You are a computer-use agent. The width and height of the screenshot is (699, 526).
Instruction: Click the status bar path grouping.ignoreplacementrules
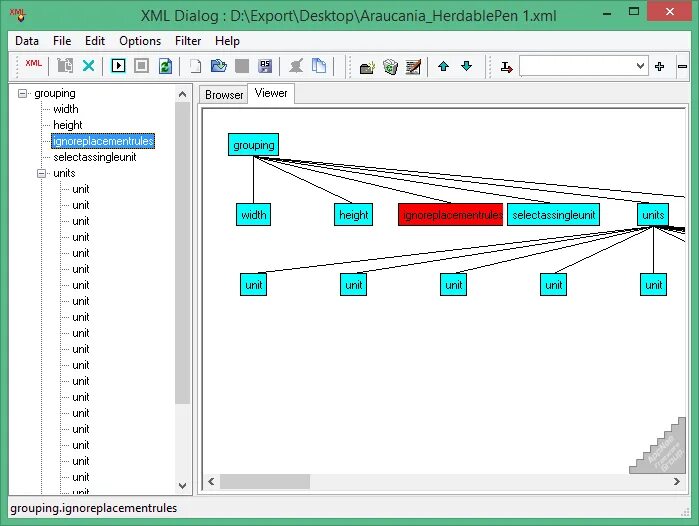coord(94,508)
